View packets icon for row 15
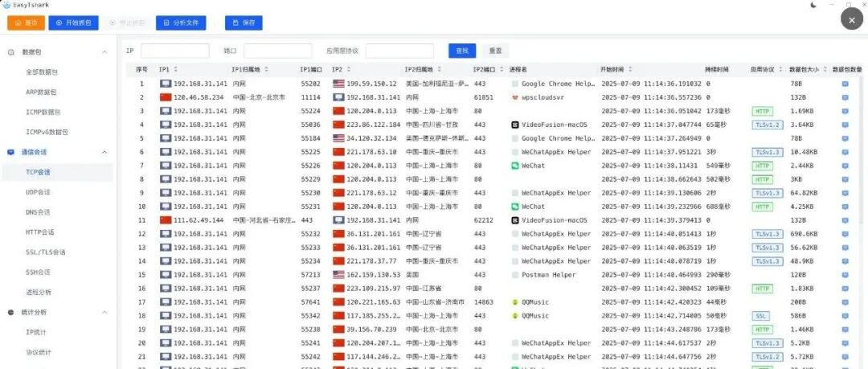This screenshot has height=369, width=868. click(x=845, y=275)
